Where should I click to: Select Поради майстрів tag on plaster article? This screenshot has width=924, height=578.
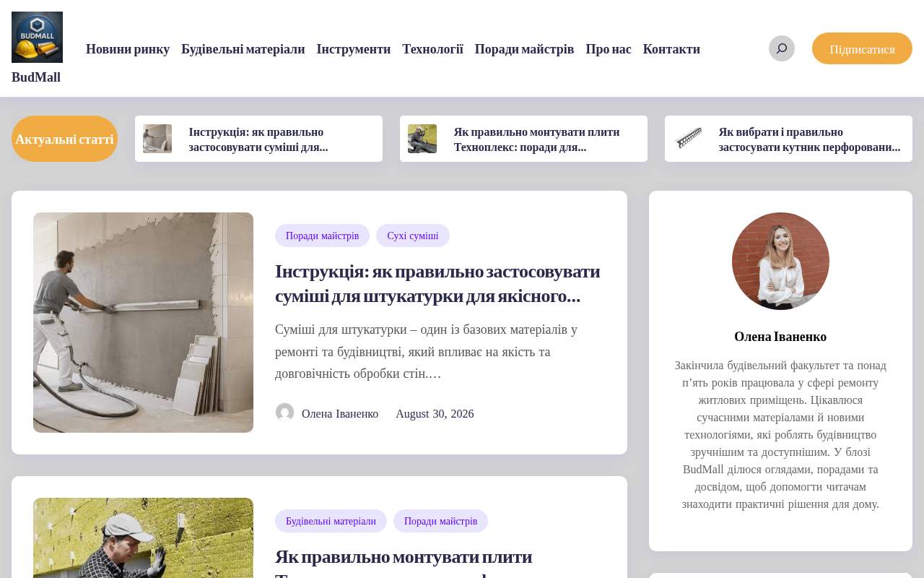[322, 236]
